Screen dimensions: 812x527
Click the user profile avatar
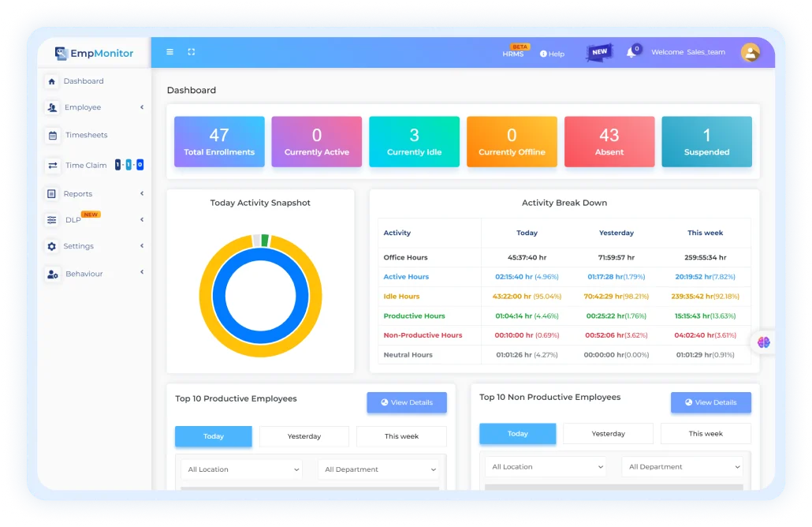click(x=751, y=53)
